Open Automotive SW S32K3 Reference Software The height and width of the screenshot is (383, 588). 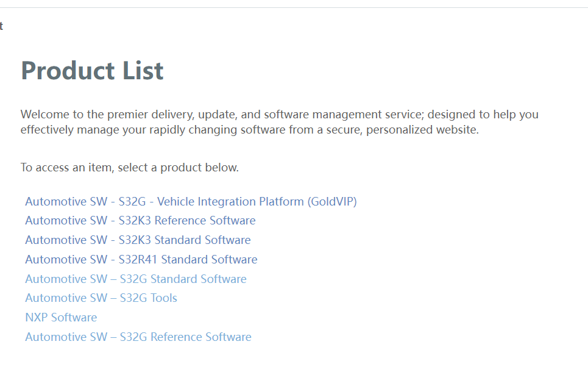tap(140, 220)
